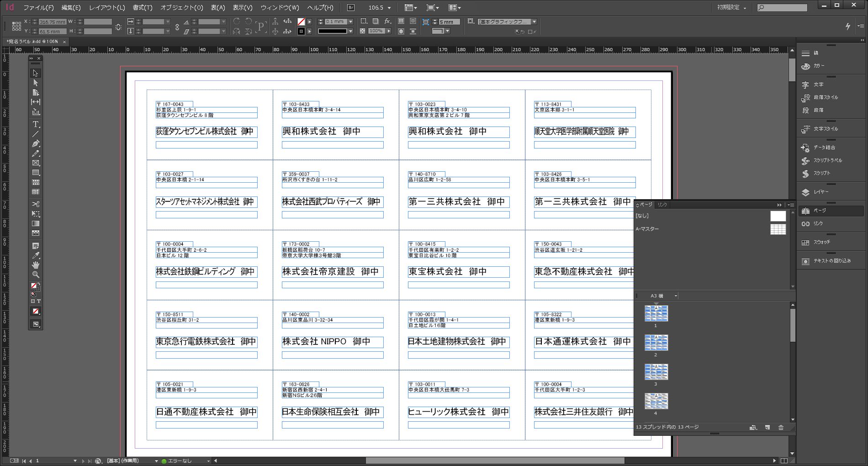Screen dimensions: 868x466
Task: Activate the Hand tool
Action: [36, 265]
